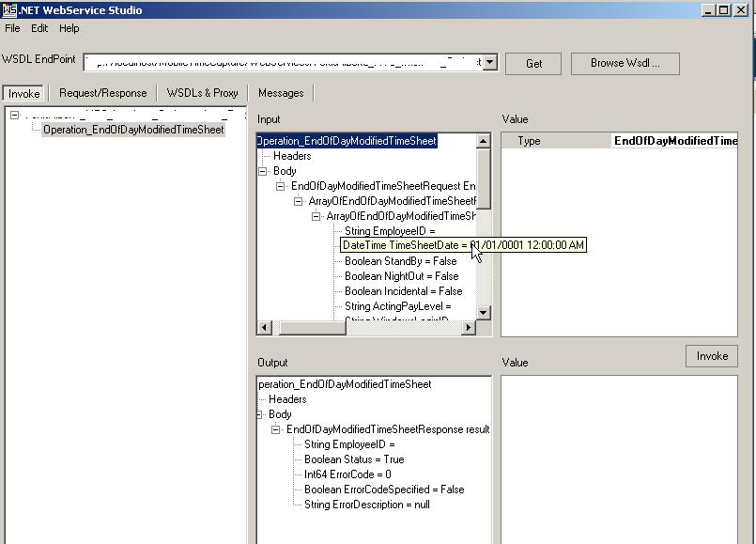Select String ErrorDescription = null
The image size is (756, 544).
pos(367,505)
